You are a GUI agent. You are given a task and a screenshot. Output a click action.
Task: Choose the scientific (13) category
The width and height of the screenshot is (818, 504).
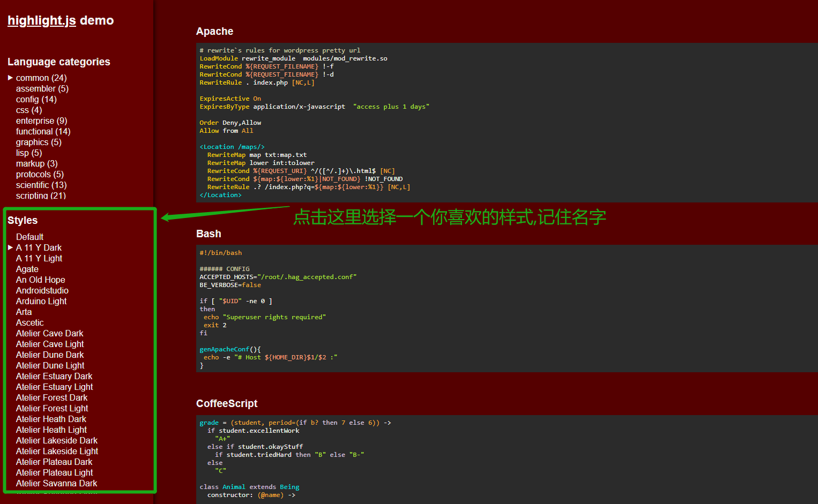pos(41,185)
